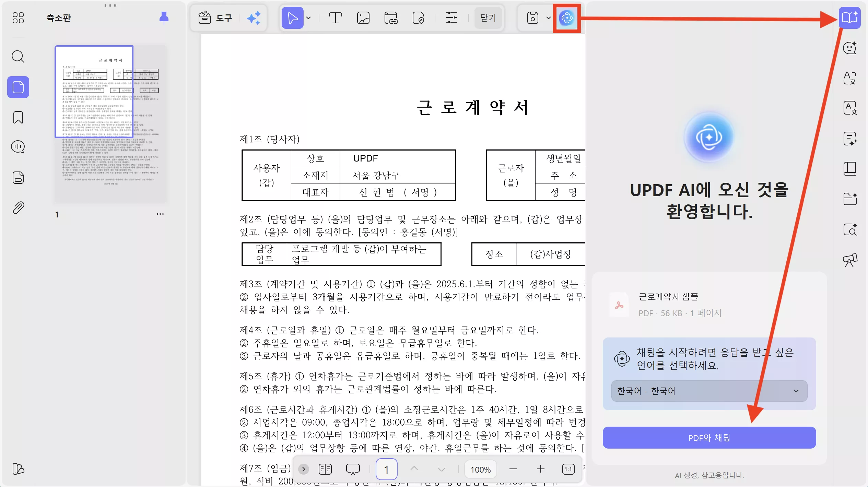Switch to the Comments panel tab
This screenshot has width=868, height=487.
click(18, 147)
